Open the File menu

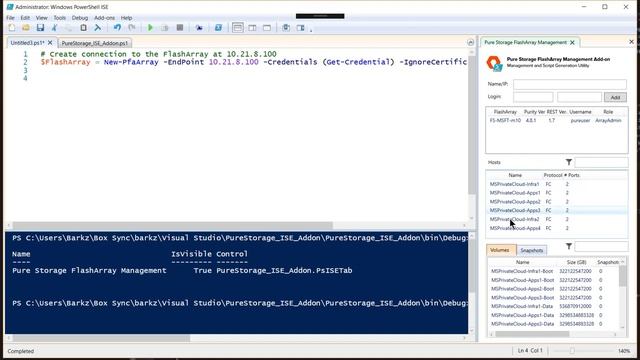coord(10,18)
